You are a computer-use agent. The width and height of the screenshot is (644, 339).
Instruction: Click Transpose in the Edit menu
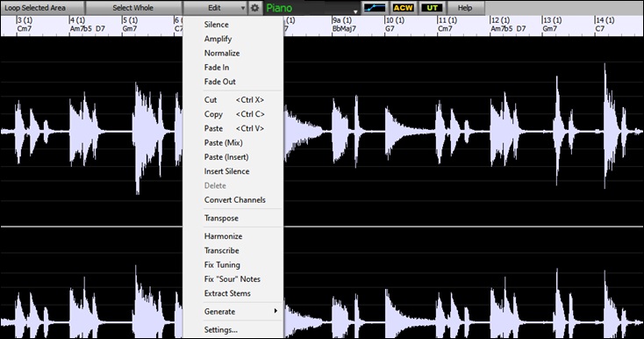tap(221, 218)
